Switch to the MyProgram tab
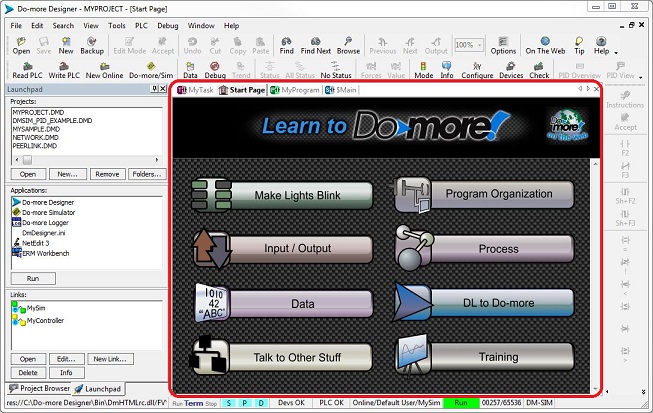 (x=294, y=91)
